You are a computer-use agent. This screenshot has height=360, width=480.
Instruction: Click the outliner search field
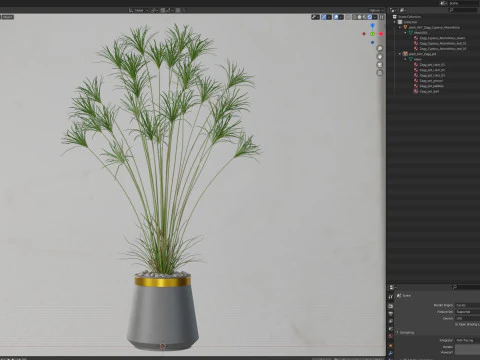[x=463, y=10]
